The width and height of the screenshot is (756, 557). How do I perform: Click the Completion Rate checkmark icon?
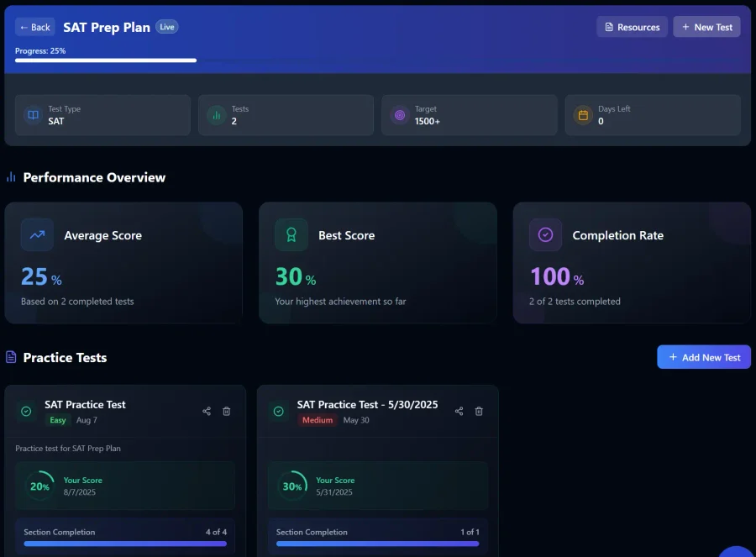coord(545,235)
